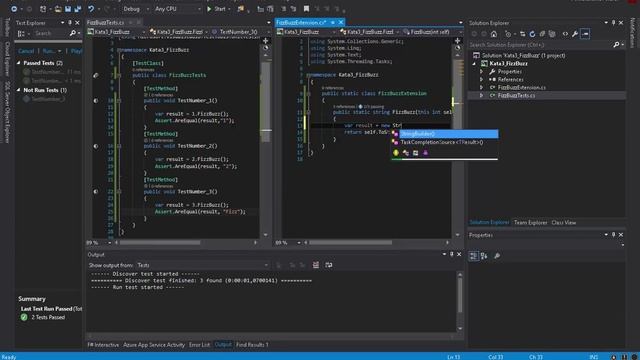
Task: Click the Test Explorer search magnifier icon
Action: click(73, 33)
